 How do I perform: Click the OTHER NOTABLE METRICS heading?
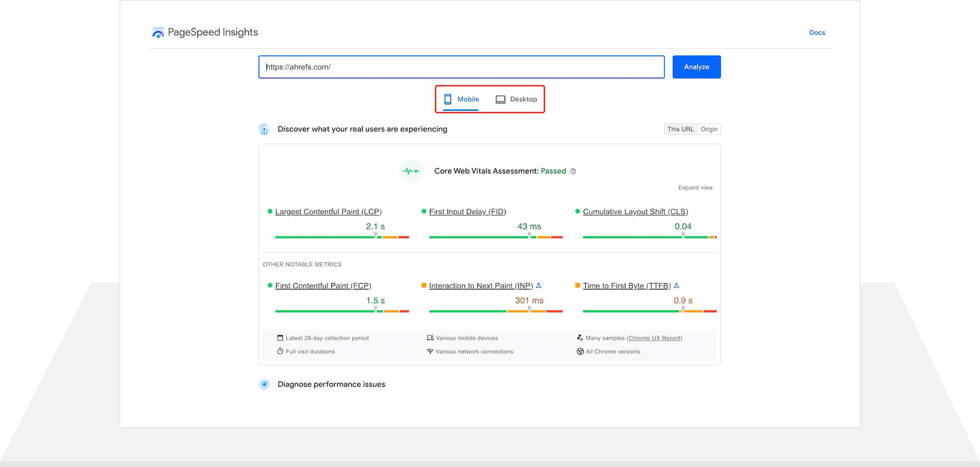click(x=302, y=265)
